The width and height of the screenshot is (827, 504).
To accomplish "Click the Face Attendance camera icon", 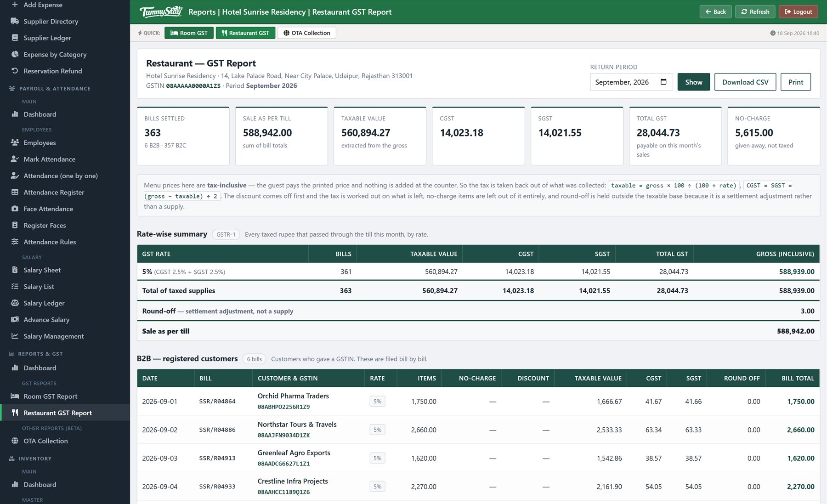I will [x=15, y=209].
